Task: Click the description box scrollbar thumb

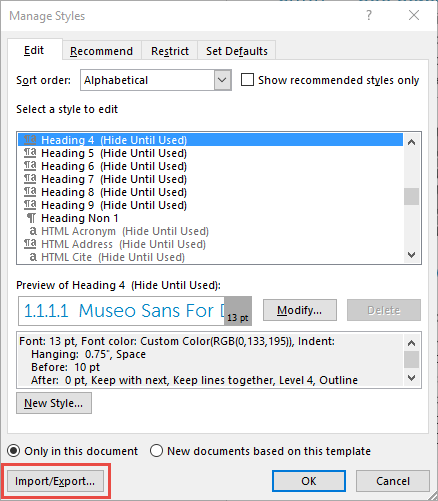Action: click(x=412, y=360)
